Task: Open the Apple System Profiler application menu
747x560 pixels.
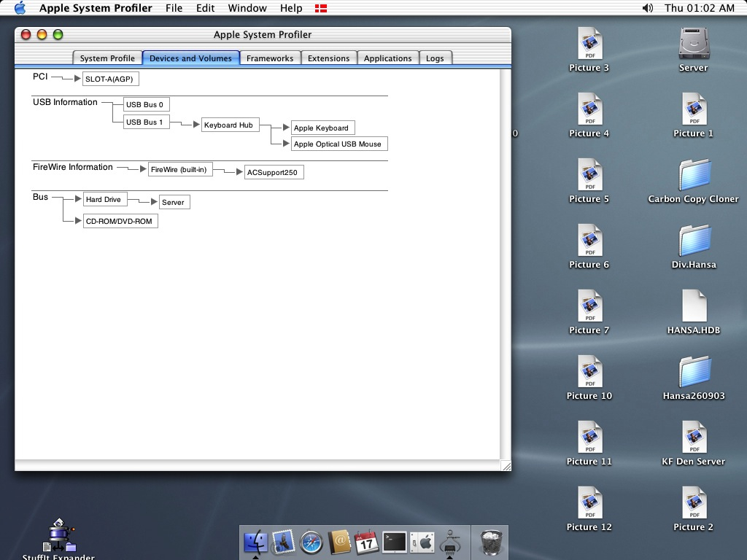Action: [96, 8]
